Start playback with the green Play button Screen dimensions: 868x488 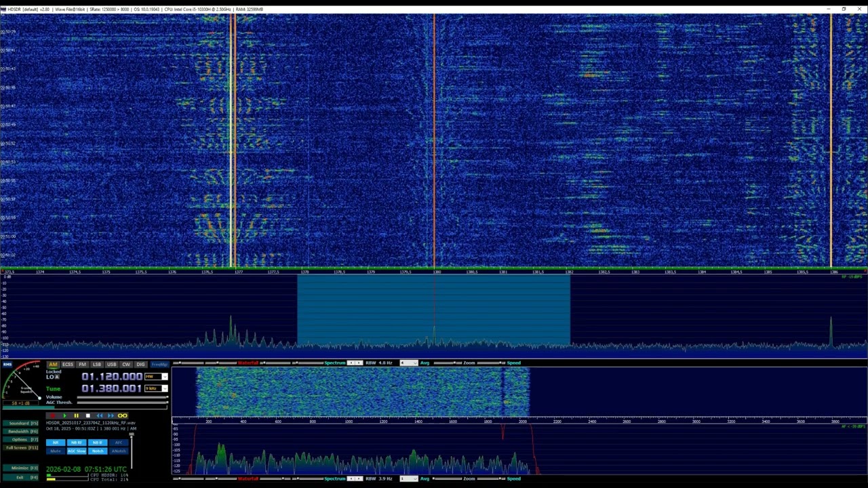tap(64, 415)
